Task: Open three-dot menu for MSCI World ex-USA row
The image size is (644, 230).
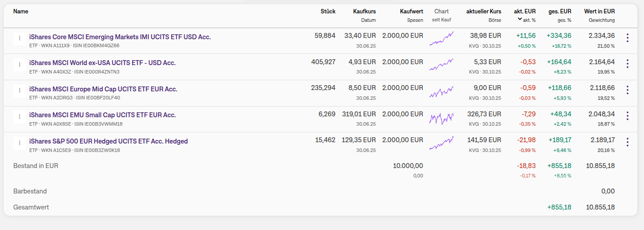Action: click(x=628, y=64)
